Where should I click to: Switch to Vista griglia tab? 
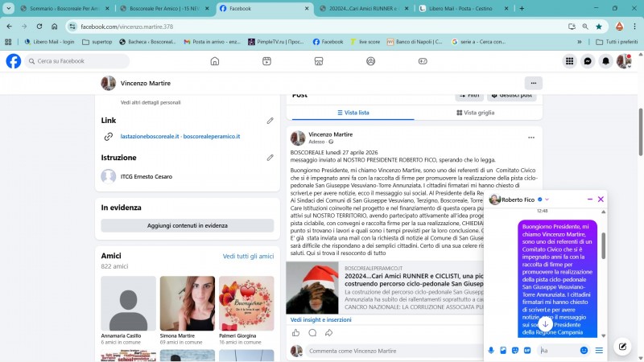pos(475,113)
